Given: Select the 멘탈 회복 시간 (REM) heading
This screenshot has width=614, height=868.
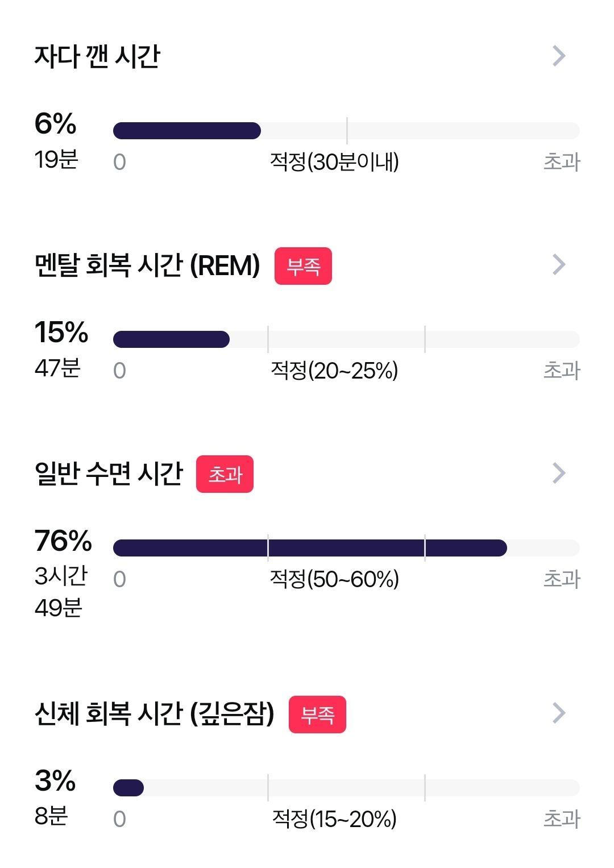Looking at the screenshot, I should pos(147,265).
